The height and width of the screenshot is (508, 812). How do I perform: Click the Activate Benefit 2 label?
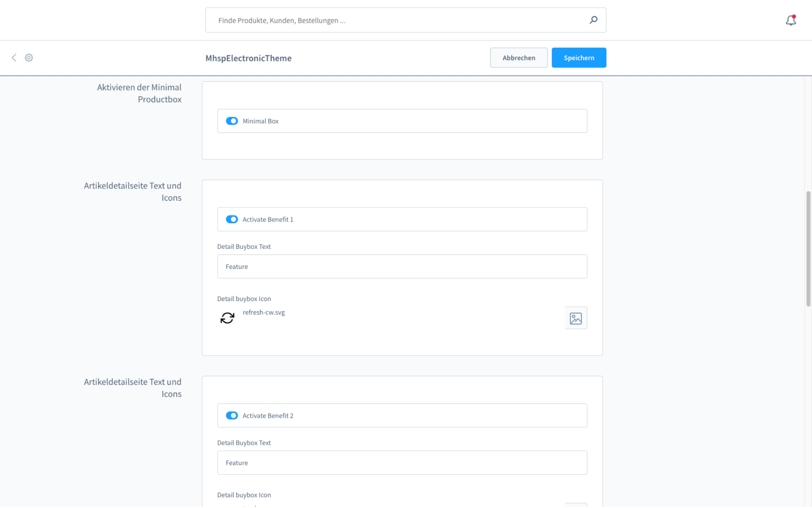pyautogui.click(x=268, y=416)
